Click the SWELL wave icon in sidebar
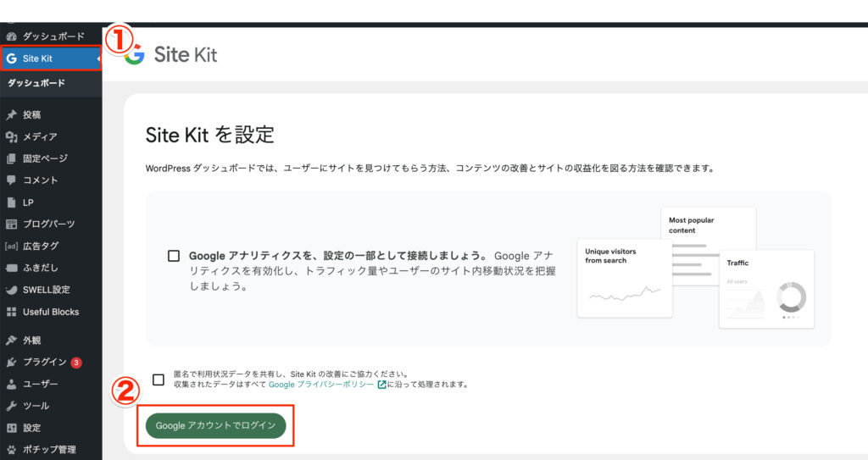 (x=11, y=290)
